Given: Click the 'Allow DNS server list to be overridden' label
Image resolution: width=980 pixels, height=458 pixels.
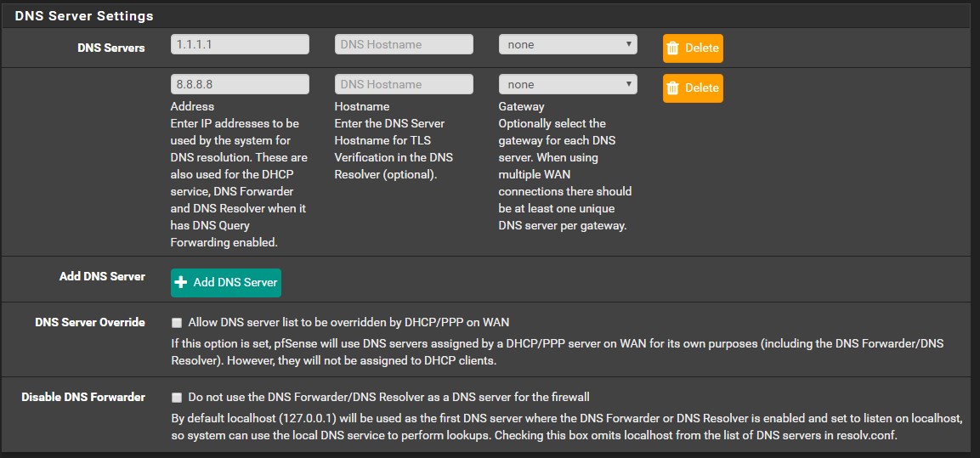Looking at the screenshot, I should [348, 322].
